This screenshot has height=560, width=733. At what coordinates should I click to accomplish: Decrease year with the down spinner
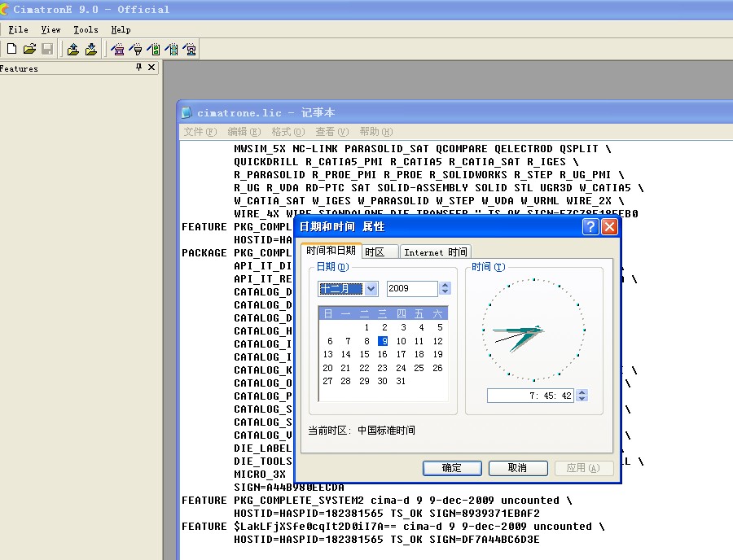pyautogui.click(x=445, y=292)
